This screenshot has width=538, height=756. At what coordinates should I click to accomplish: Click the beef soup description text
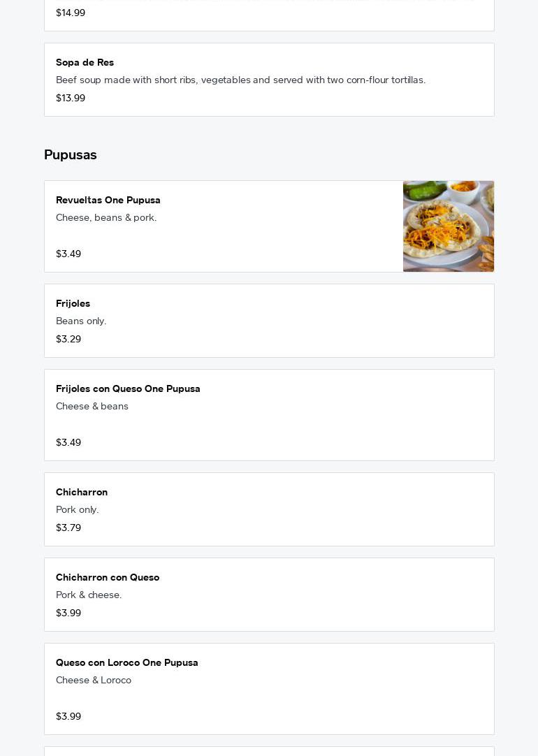240,80
